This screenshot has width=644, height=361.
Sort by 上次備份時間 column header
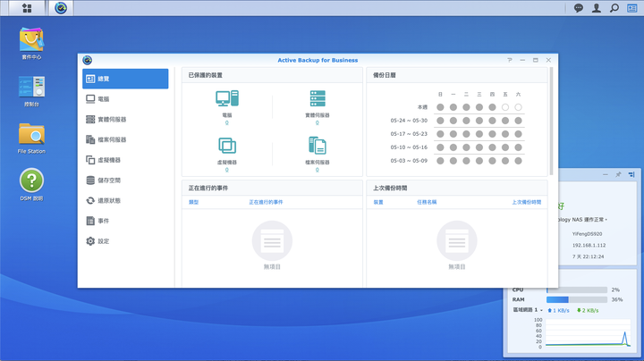[527, 202]
